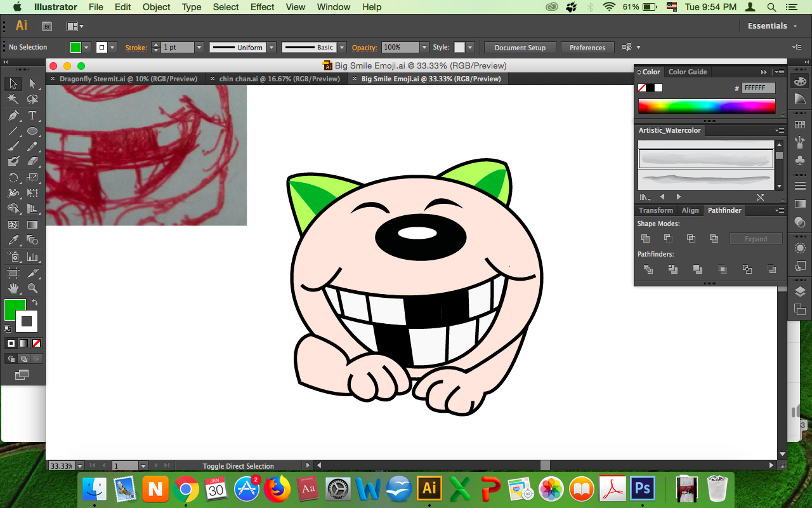This screenshot has height=508, width=812.
Task: Click Unite shape mode in Pathfinder
Action: click(646, 239)
